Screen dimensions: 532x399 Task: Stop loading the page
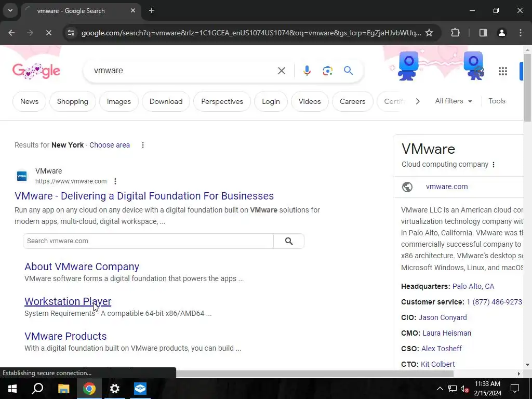pos(48,33)
